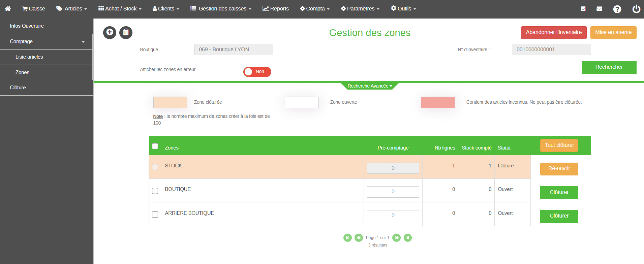
Task: Check the STOCK zone checkbox
Action: [x=155, y=167]
